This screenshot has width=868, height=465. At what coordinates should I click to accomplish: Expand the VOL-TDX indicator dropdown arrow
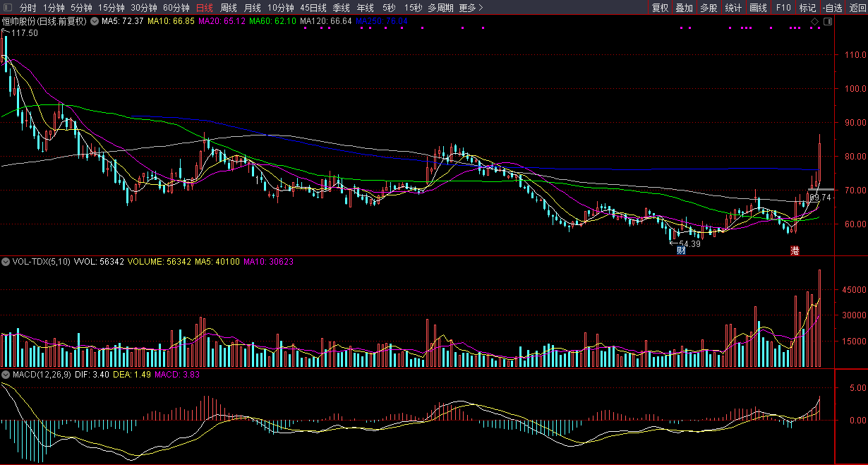[6, 262]
